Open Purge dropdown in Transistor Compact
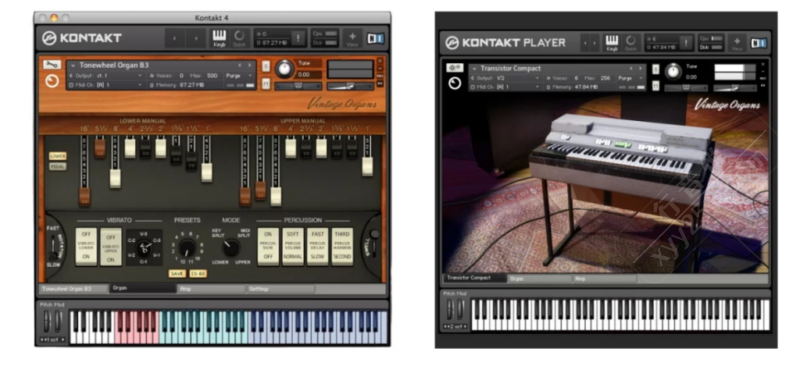The image size is (800, 373). [x=631, y=79]
